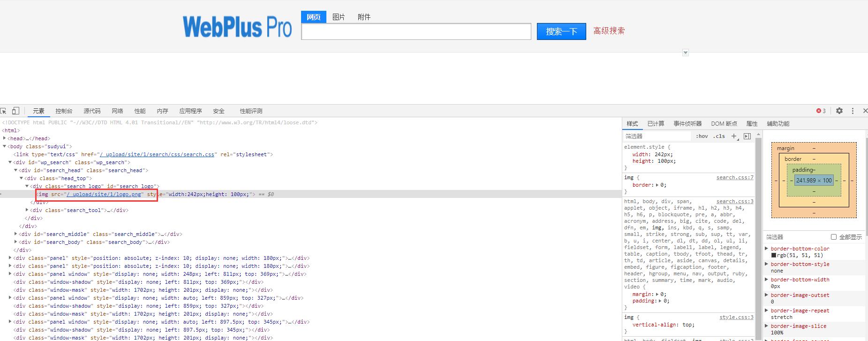The height and width of the screenshot is (341, 868).
Task: Add new style rule plus icon
Action: pyautogui.click(x=734, y=136)
